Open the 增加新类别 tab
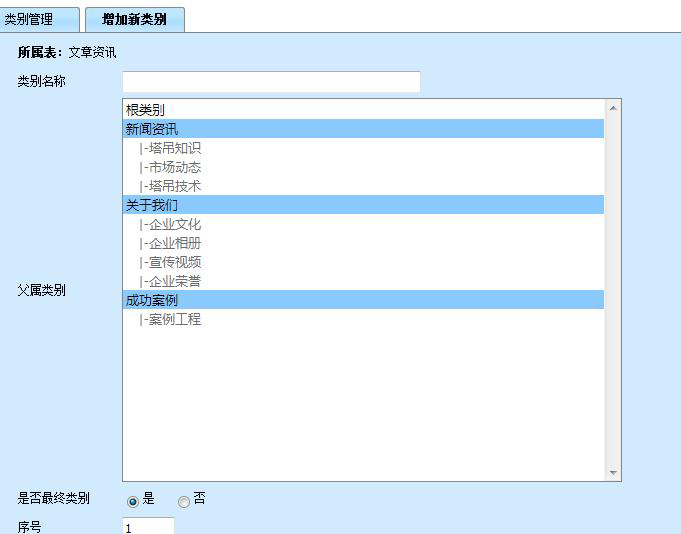Screen dimensions: 681x534 coord(134,19)
